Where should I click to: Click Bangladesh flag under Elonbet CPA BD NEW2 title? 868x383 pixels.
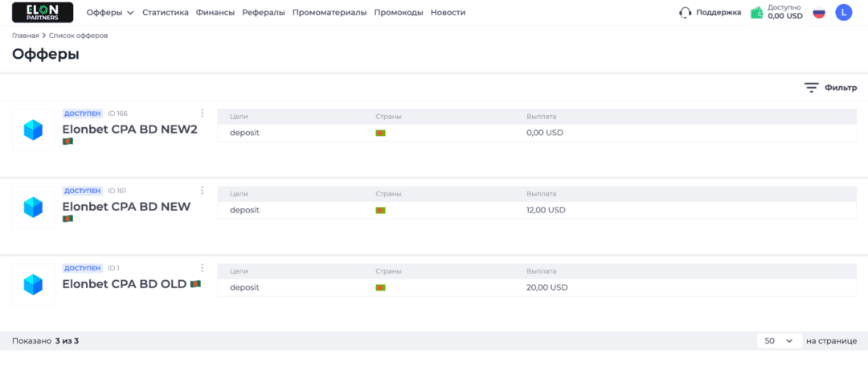click(68, 142)
